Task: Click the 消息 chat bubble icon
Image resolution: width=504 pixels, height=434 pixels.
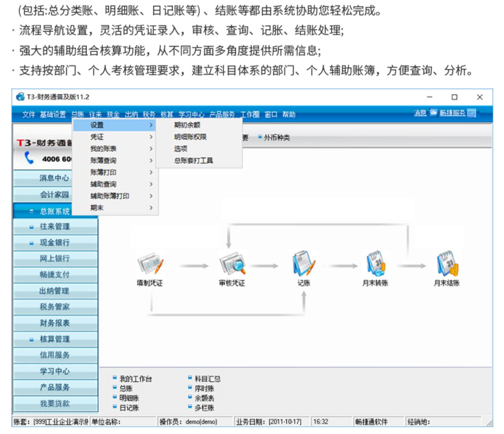Action: pyautogui.click(x=433, y=113)
